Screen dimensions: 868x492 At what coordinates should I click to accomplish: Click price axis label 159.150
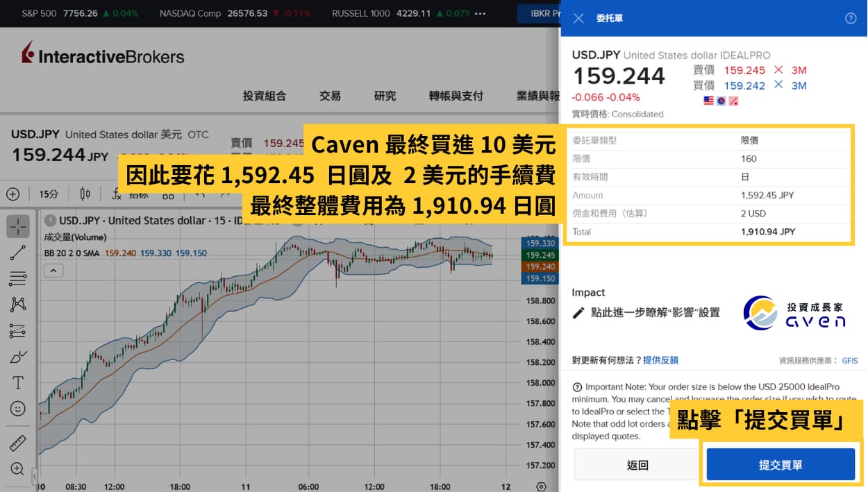pyautogui.click(x=540, y=278)
